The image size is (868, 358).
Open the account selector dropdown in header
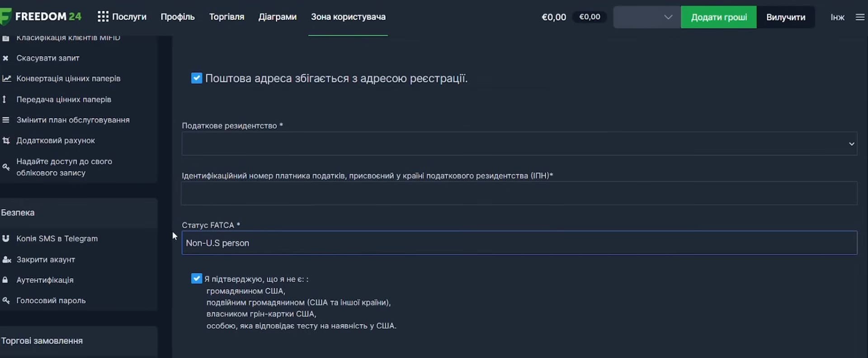point(647,17)
